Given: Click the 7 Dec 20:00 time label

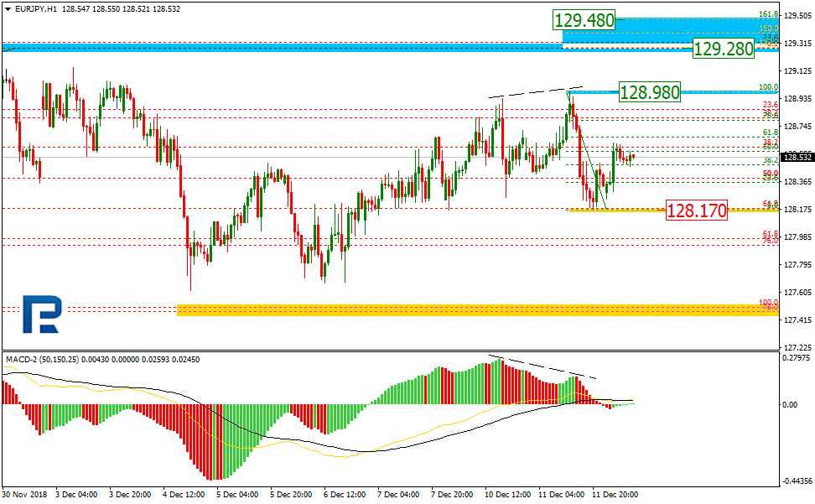Looking at the screenshot, I should pyautogui.click(x=452, y=494).
